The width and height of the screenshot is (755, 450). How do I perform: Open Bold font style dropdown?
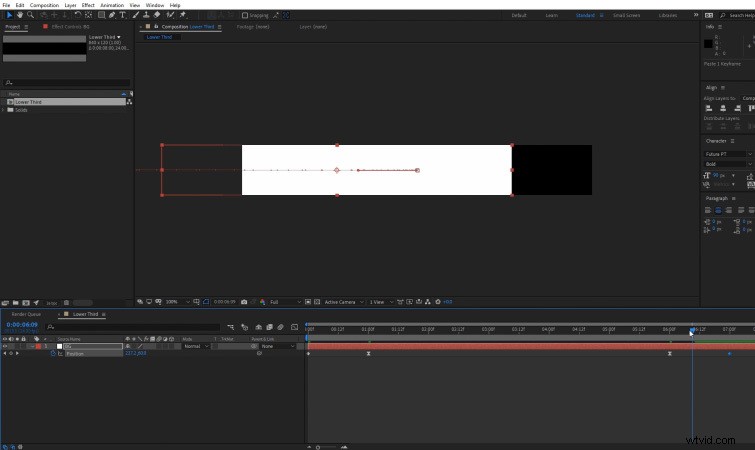pyautogui.click(x=728, y=164)
